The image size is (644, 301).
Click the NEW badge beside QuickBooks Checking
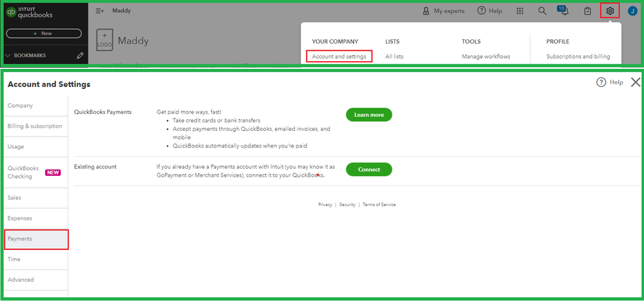pyautogui.click(x=53, y=173)
